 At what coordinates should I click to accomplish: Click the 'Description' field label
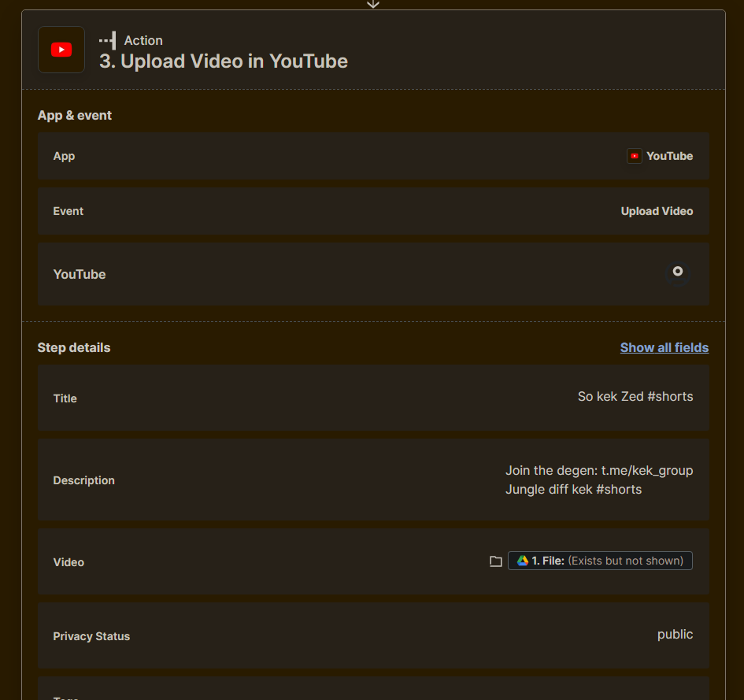click(x=84, y=480)
